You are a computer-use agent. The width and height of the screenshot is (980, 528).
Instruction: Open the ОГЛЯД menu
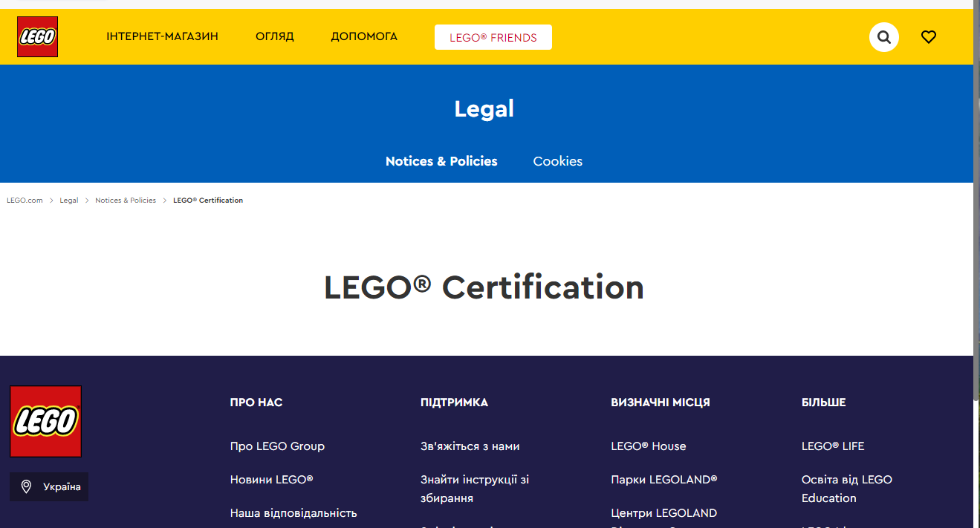click(x=275, y=36)
